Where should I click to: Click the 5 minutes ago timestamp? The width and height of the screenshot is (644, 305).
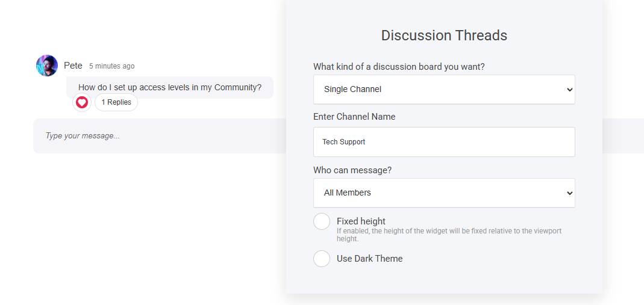click(112, 66)
